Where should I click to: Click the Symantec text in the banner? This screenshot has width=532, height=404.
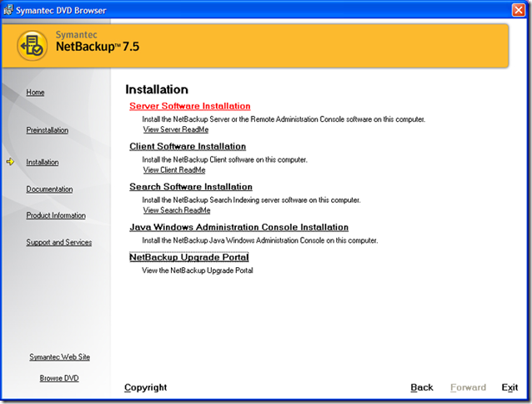(77, 34)
